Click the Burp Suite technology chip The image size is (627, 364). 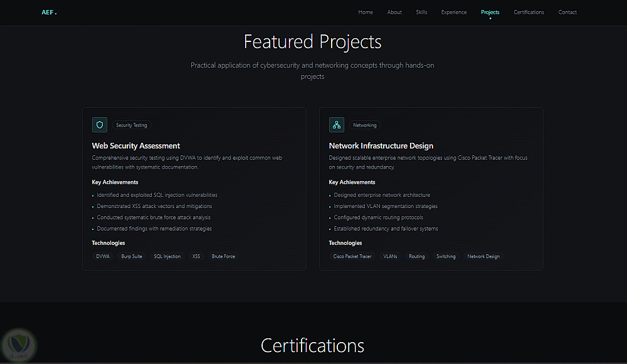(132, 256)
